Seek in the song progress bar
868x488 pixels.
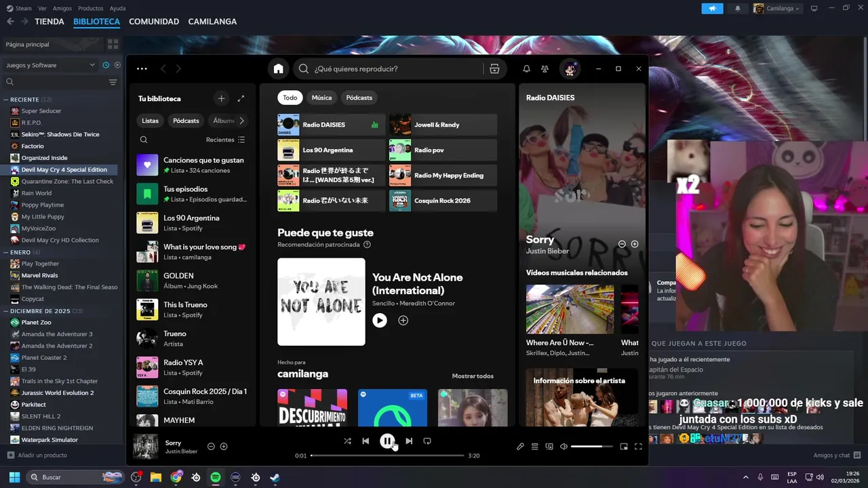(x=387, y=455)
